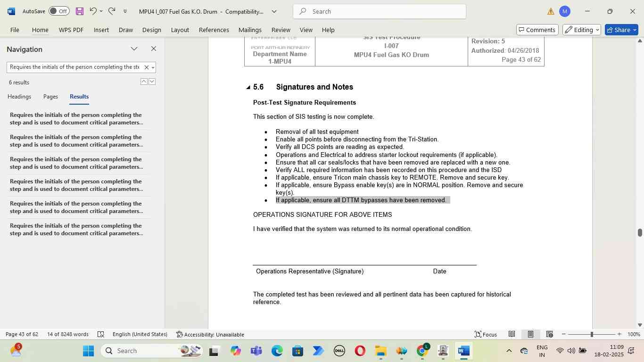Open the user account avatar M

[565, 11]
